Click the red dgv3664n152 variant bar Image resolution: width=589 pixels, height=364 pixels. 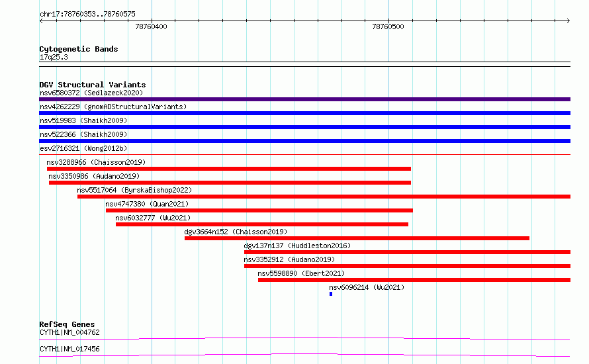[x=357, y=238]
